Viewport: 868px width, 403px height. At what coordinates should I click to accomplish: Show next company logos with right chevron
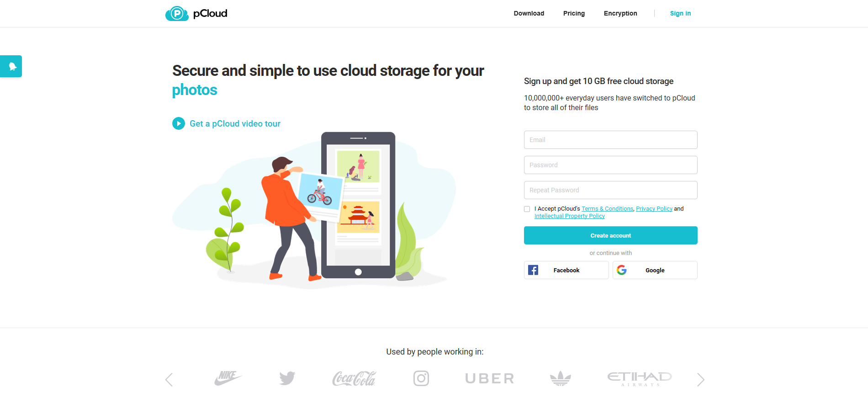tap(701, 379)
